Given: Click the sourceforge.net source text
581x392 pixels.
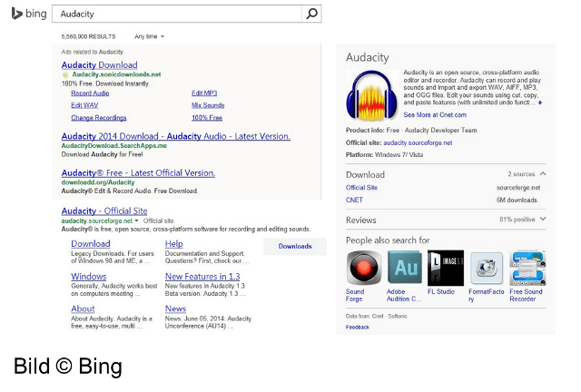Looking at the screenshot, I should click(518, 188).
